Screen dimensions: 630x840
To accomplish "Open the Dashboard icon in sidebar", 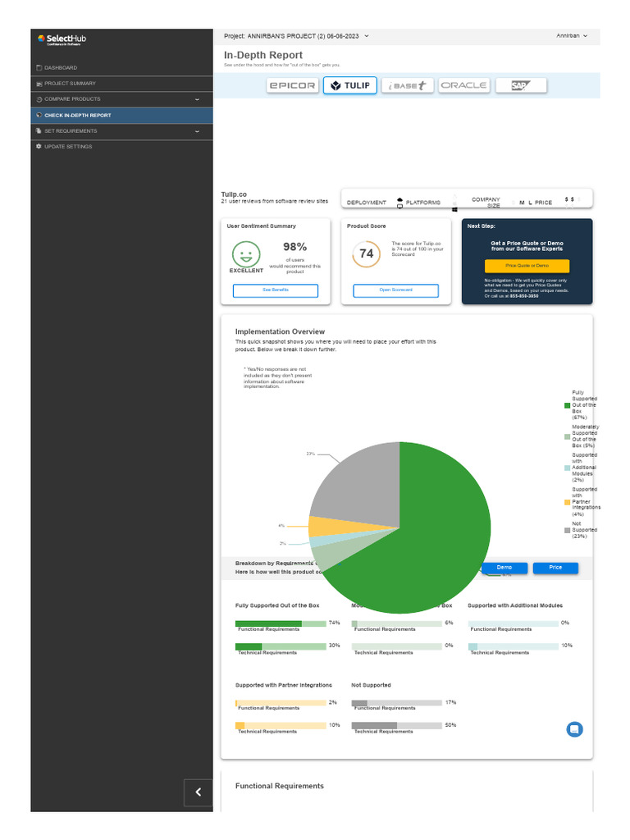I will pyautogui.click(x=39, y=68).
